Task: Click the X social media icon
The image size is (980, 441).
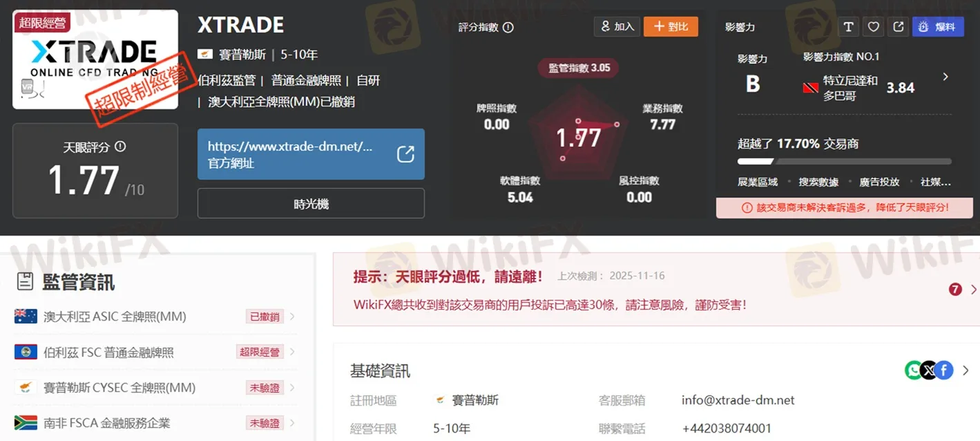Action: pyautogui.click(x=928, y=370)
